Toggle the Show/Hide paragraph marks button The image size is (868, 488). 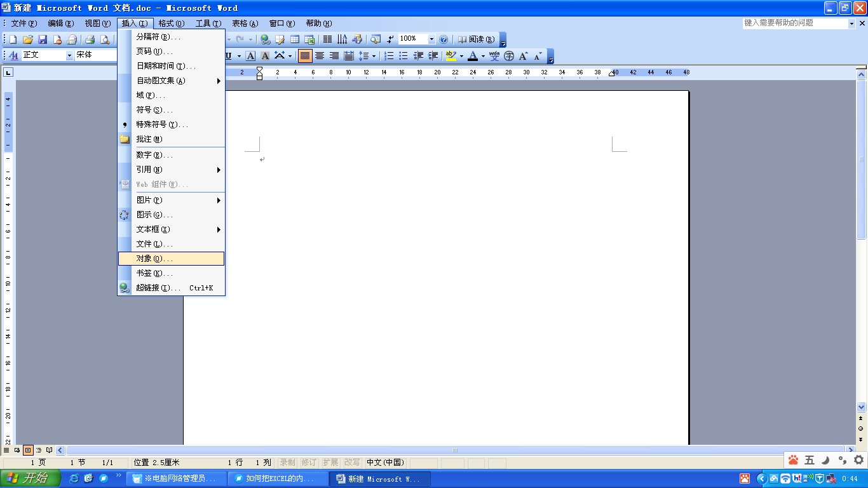(390, 39)
